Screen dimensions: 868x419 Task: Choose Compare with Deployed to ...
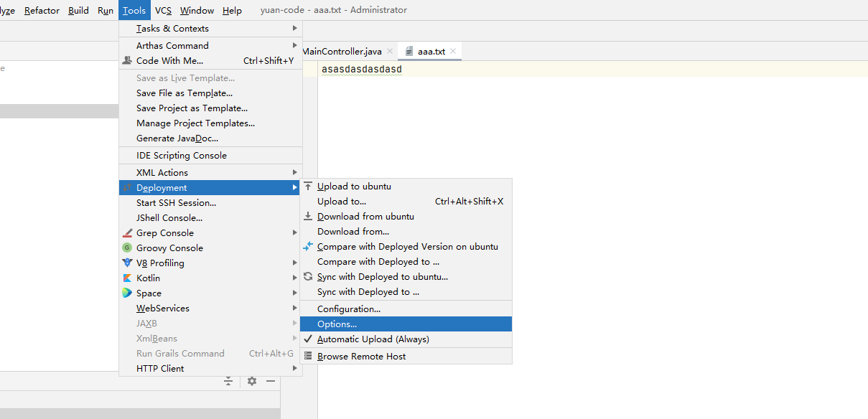pyautogui.click(x=406, y=262)
